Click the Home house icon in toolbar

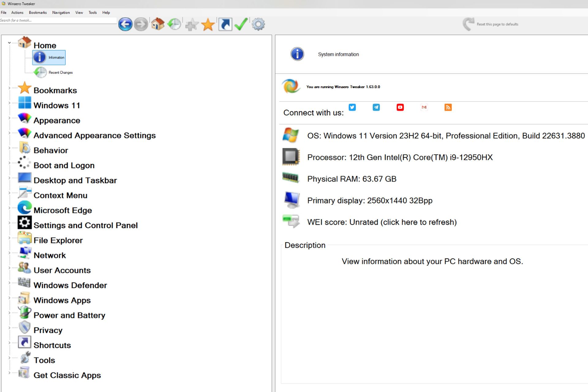(x=158, y=24)
